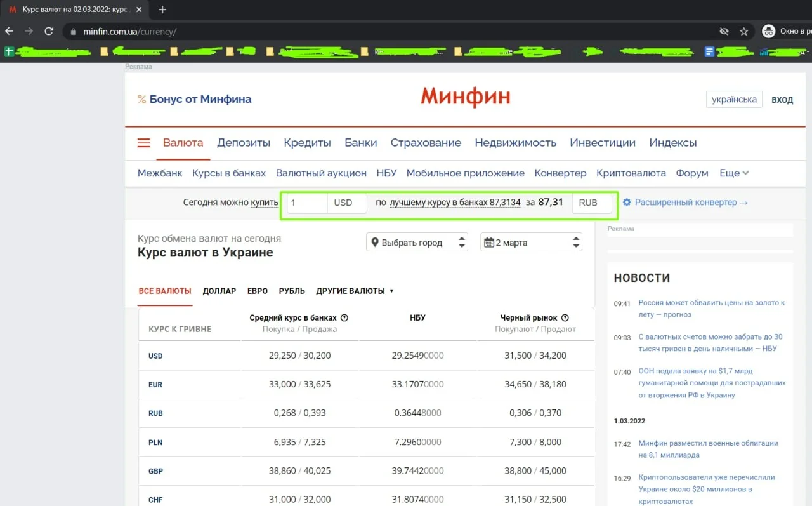Close the Курс валют browser tab
The height and width of the screenshot is (506, 812).
point(140,10)
